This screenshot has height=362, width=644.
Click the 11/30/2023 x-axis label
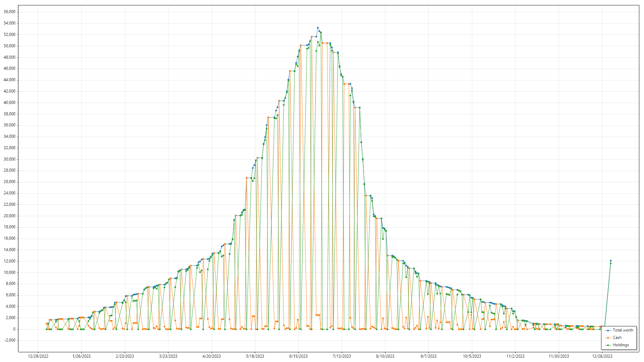[x=559, y=356]
